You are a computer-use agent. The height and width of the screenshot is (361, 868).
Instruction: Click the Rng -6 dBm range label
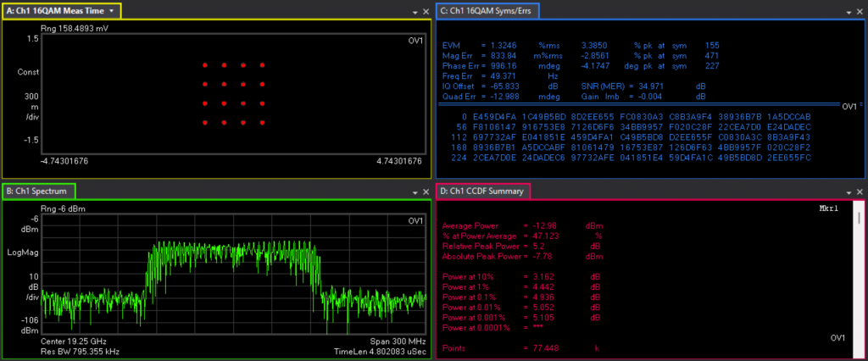click(63, 208)
